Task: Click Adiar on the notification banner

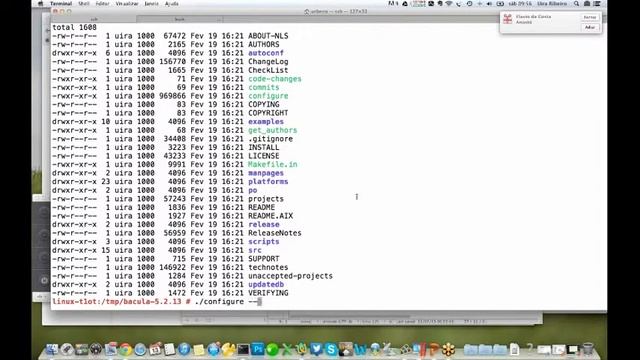Action: coord(590,27)
